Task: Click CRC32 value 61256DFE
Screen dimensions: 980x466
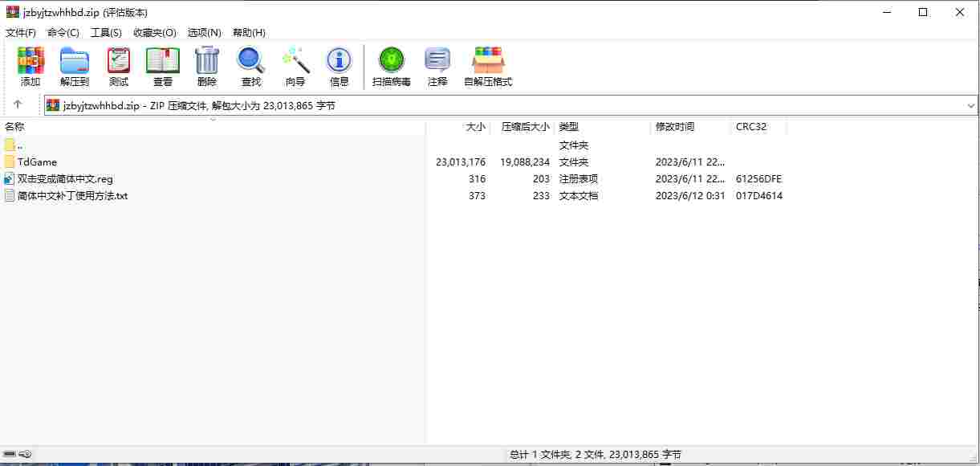Action: [758, 178]
